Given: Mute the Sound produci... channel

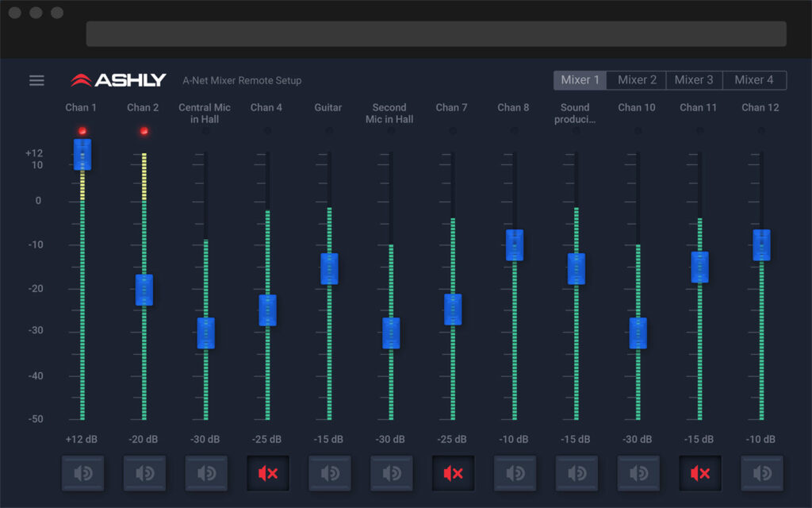Looking at the screenshot, I should click(x=577, y=473).
